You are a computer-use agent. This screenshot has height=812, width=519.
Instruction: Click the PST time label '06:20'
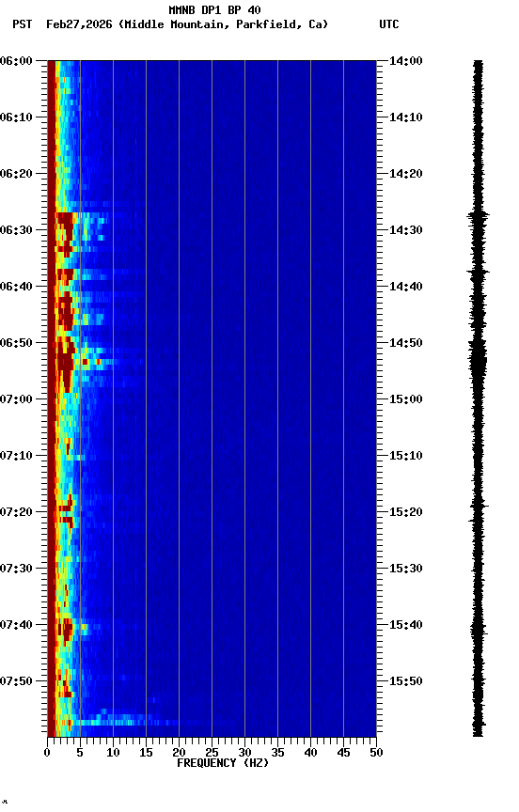click(x=16, y=174)
